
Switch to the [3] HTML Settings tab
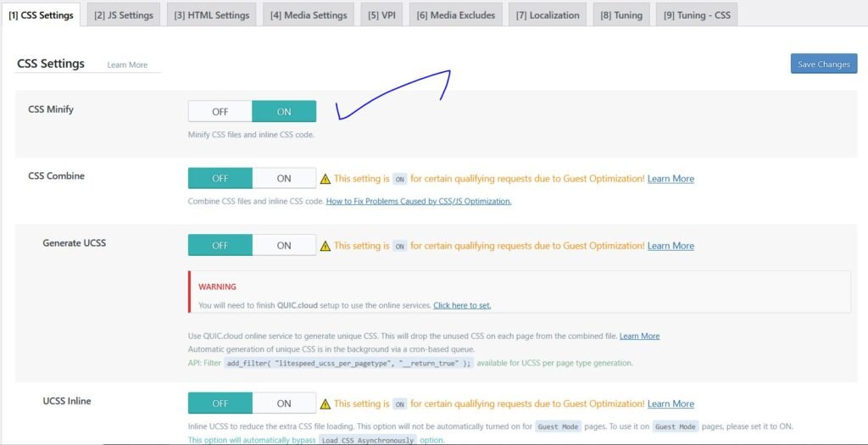click(x=212, y=15)
